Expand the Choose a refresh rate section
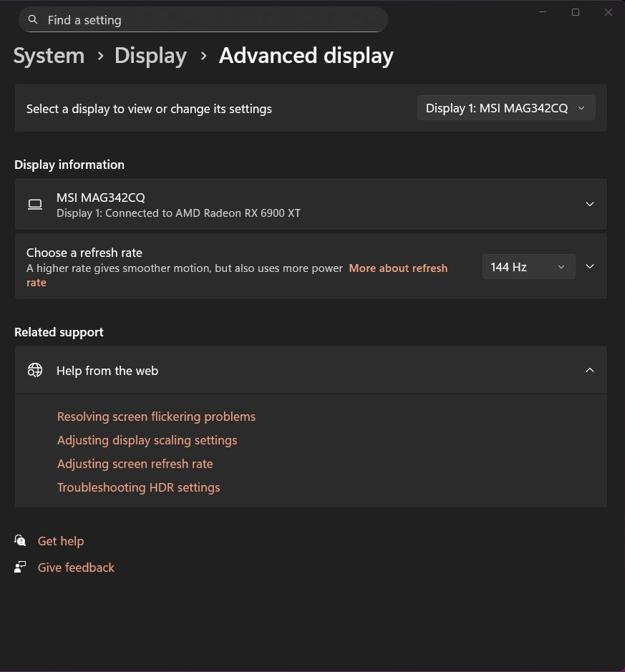This screenshot has width=625, height=672. 590,266
